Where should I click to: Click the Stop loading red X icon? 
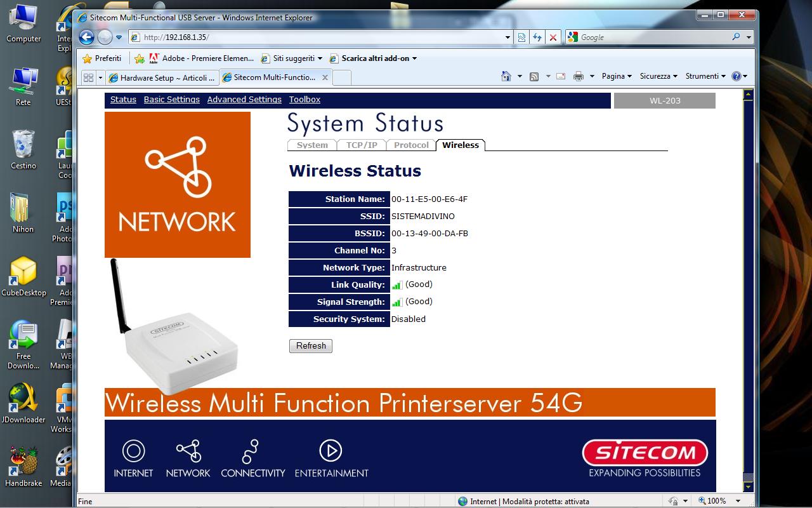click(x=553, y=37)
